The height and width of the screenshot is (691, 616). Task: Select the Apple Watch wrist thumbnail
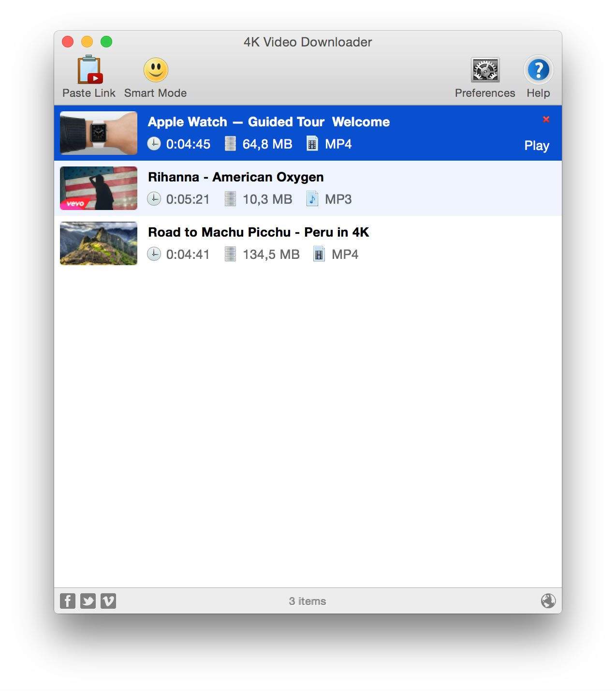click(99, 133)
